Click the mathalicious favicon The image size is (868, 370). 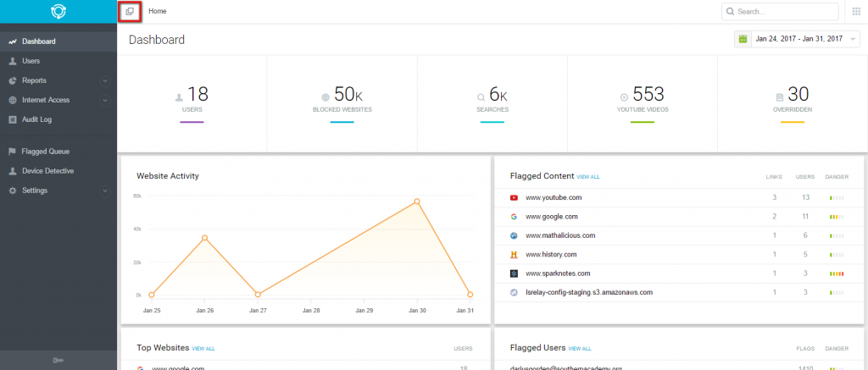pos(514,235)
